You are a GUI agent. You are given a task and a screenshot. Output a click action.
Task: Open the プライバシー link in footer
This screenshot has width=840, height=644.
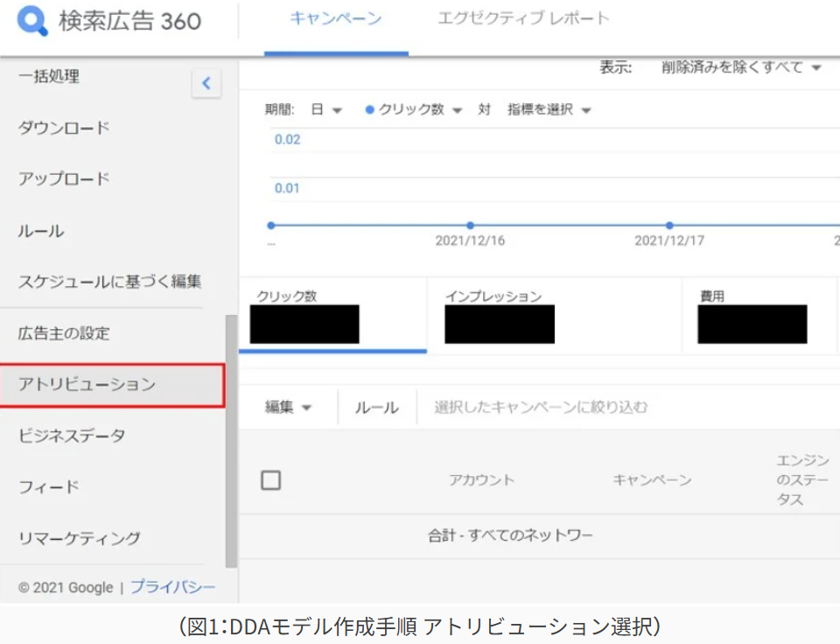(x=172, y=587)
